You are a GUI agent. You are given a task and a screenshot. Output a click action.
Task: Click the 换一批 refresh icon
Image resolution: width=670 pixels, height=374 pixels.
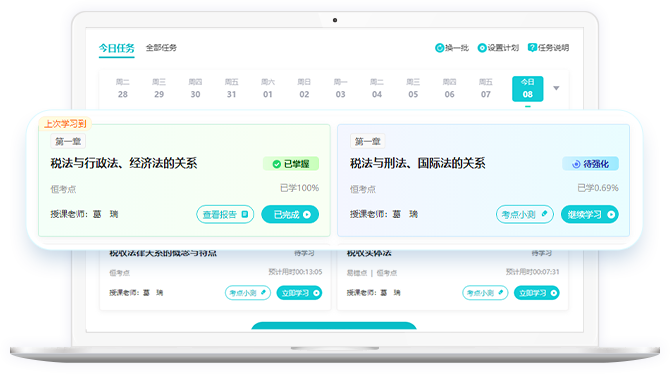(x=439, y=48)
